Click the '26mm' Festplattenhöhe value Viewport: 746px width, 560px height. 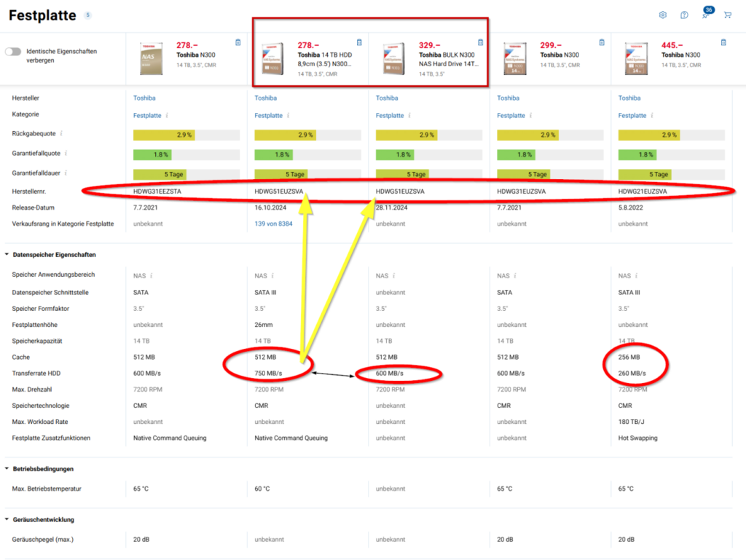coord(264,326)
